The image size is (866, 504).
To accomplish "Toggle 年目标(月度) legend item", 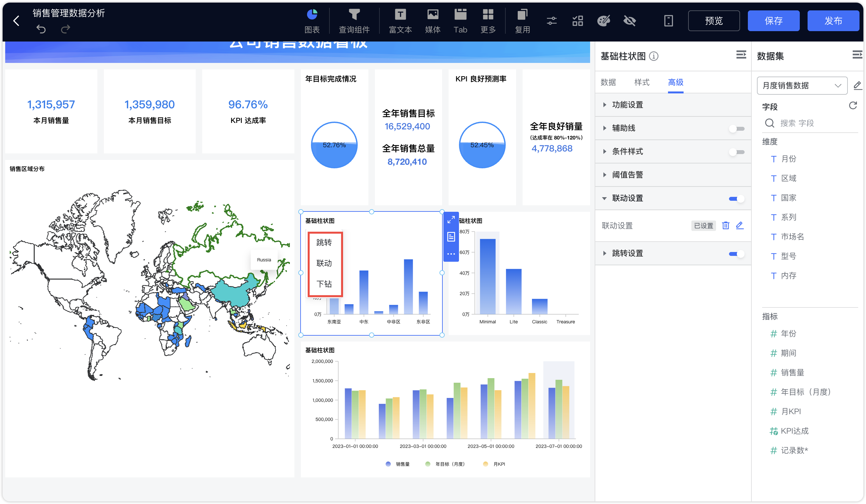I will (x=445, y=464).
